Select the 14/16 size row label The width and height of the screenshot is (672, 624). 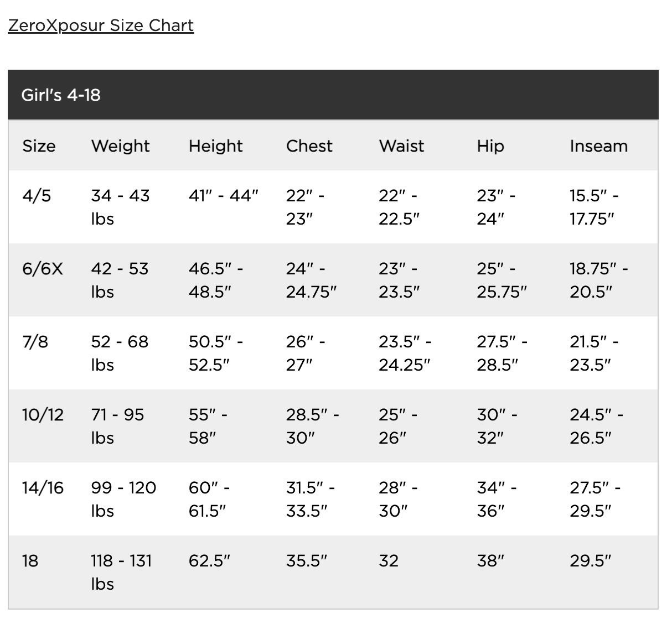[x=43, y=488]
